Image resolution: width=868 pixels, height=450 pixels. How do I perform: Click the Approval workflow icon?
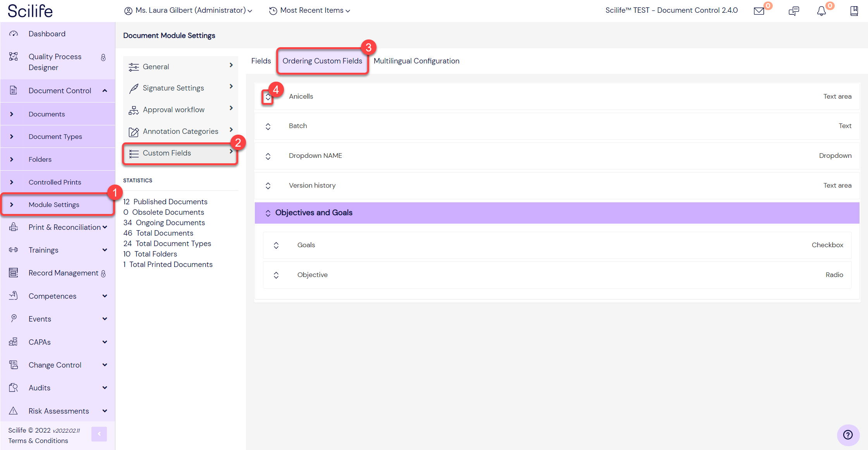tap(134, 110)
